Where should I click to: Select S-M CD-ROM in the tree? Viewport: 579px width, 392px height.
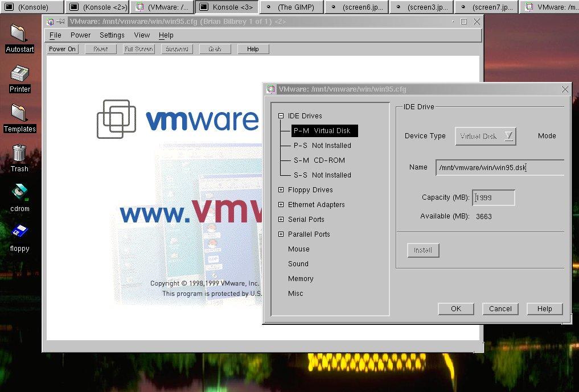point(319,160)
